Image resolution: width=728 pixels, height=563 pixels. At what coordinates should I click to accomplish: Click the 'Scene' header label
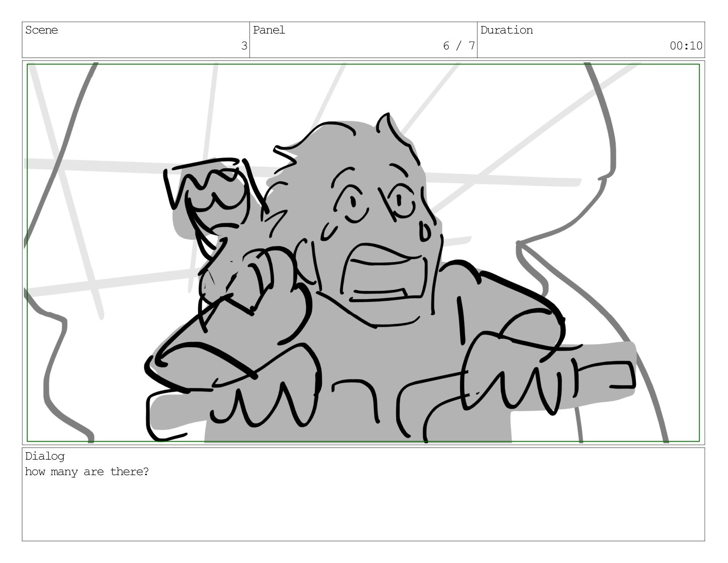[41, 30]
